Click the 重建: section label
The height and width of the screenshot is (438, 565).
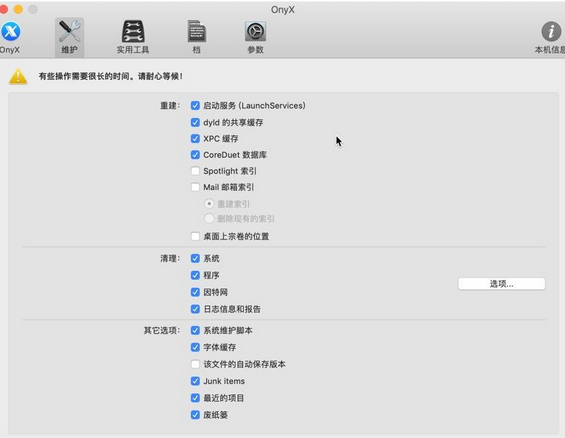coord(170,106)
